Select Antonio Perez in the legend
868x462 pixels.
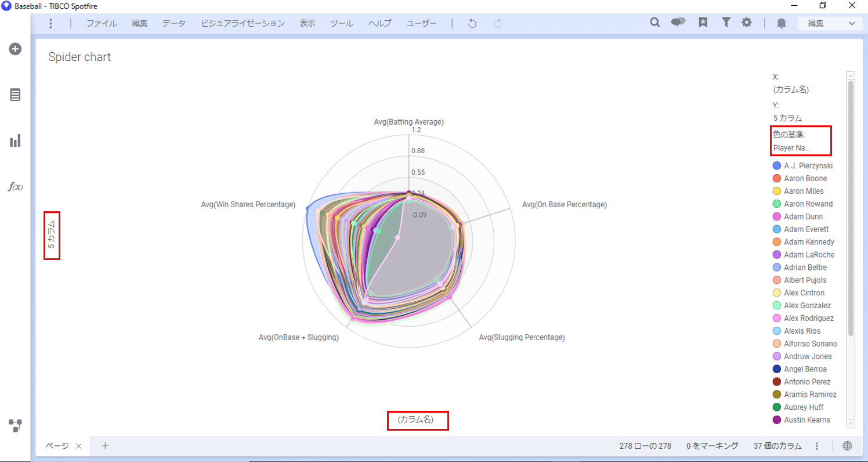pyautogui.click(x=807, y=382)
